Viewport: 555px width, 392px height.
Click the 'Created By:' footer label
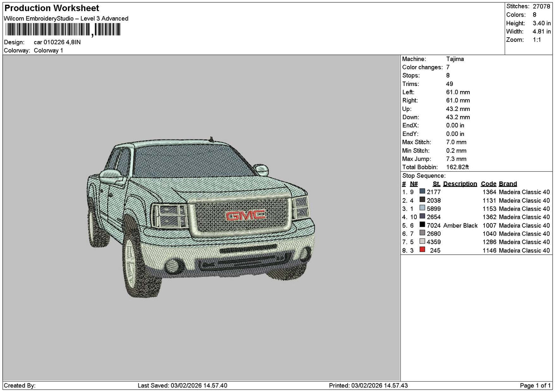tap(20, 385)
